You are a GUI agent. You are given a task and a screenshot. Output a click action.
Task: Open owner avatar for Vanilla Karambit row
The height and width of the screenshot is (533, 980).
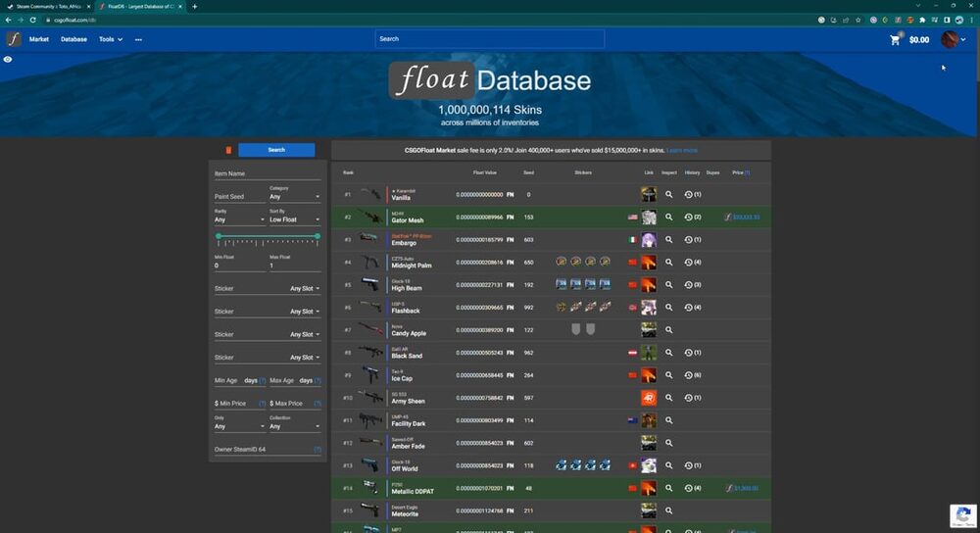coord(649,194)
